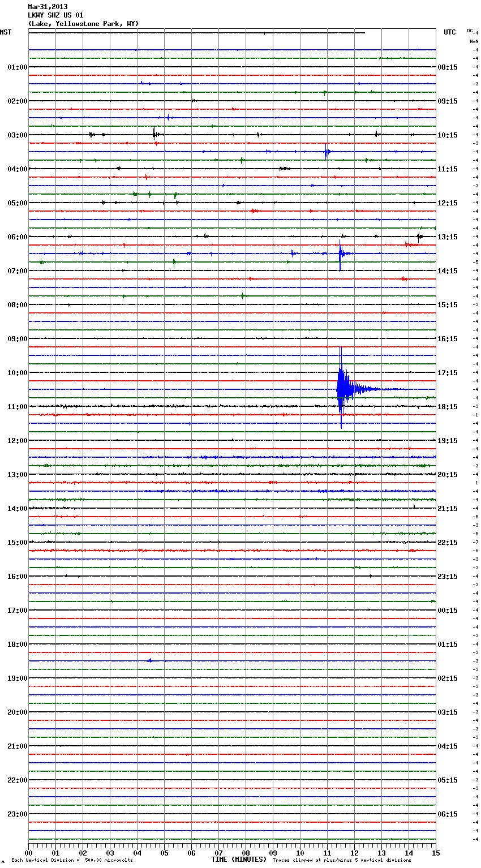This screenshot has width=481, height=868.
Task: Select the 15 minute tick on bottom axis
Action: [x=435, y=853]
